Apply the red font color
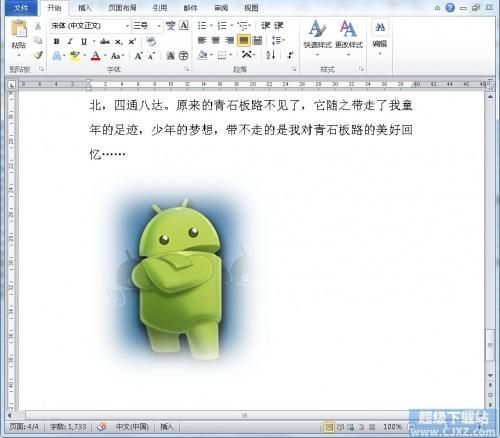This screenshot has width=500, height=438. (x=96, y=56)
